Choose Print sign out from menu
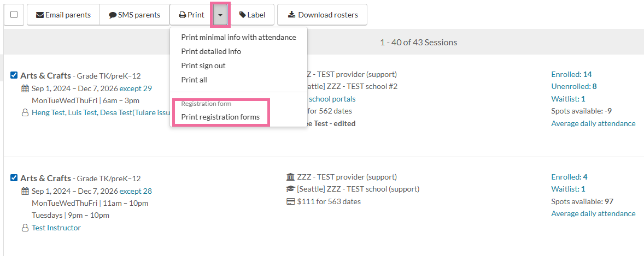This screenshot has height=256, width=644. pyautogui.click(x=203, y=66)
